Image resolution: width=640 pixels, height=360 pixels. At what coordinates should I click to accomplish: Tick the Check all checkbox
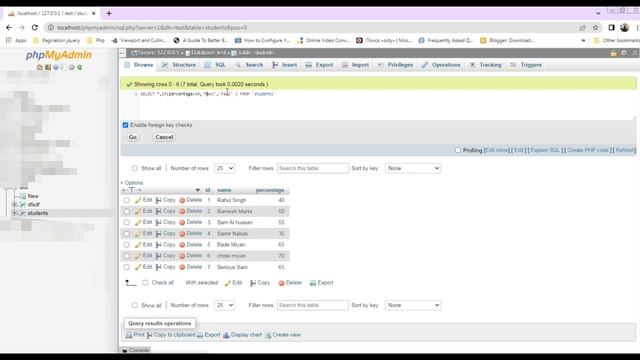145,282
